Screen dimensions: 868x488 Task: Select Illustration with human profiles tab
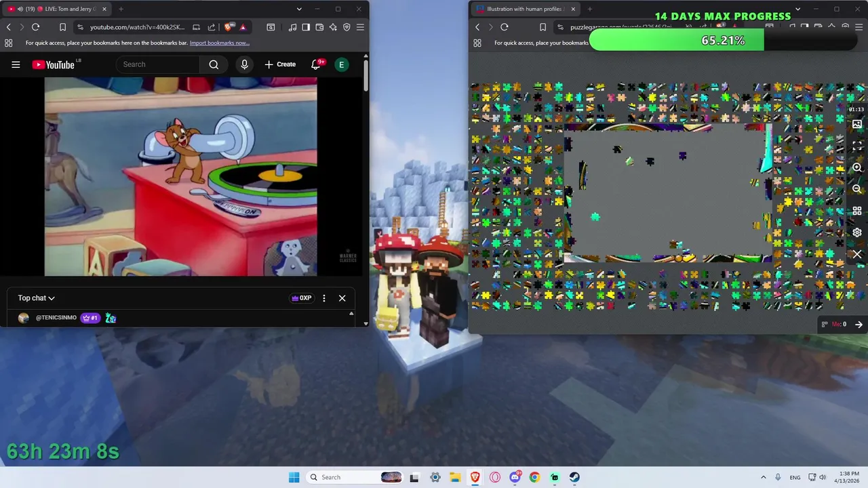pyautogui.click(x=524, y=9)
